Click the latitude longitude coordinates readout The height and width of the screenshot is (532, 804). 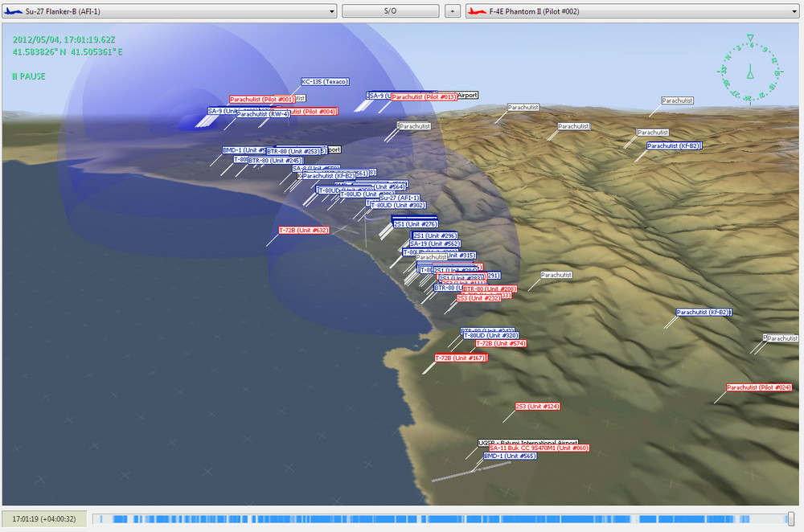tap(68, 51)
